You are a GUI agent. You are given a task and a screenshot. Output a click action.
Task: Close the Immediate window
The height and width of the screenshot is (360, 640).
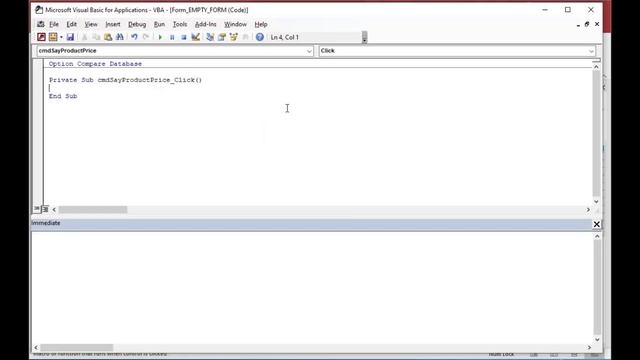596,224
